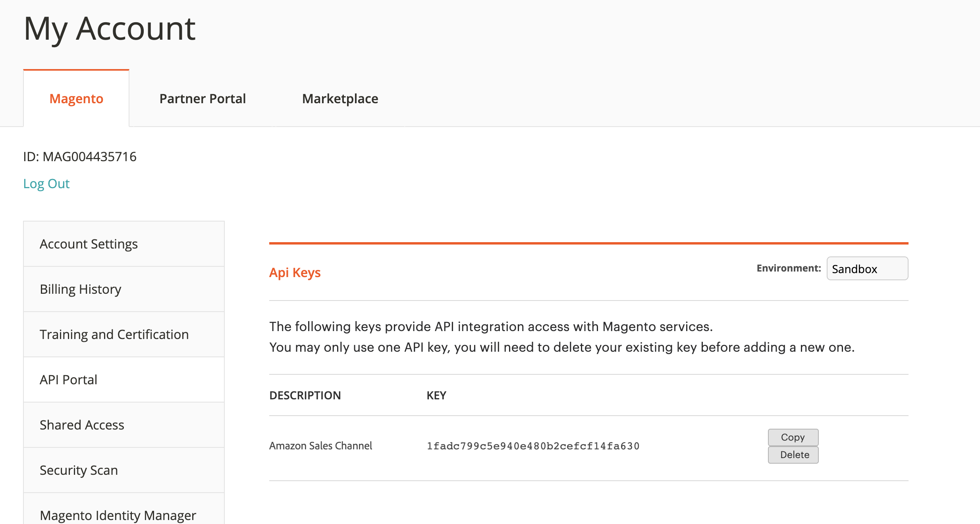980x524 pixels.
Task: Select the Amazon Sales Channel description text
Action: point(320,445)
